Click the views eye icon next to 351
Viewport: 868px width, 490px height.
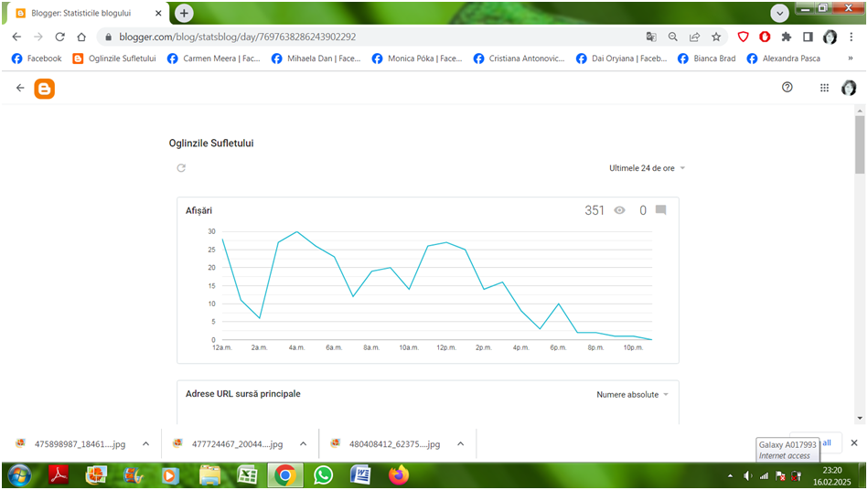(x=619, y=210)
